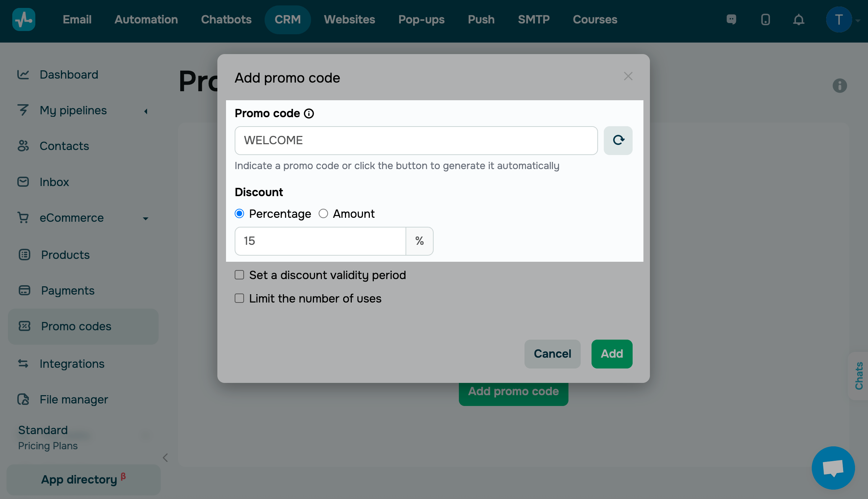Check Limit the number of uses
Screen dimensions: 868x499
click(x=239, y=299)
